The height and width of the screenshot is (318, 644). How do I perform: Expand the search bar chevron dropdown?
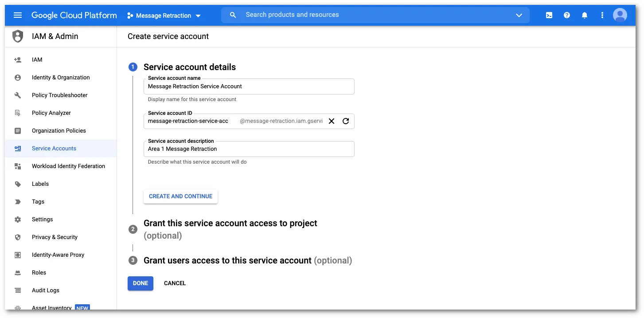pos(519,15)
